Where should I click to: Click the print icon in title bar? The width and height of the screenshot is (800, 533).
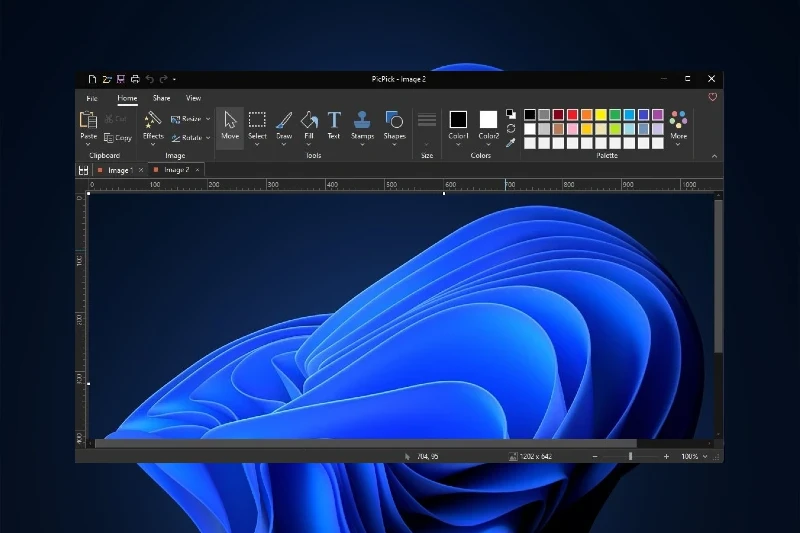(x=134, y=79)
